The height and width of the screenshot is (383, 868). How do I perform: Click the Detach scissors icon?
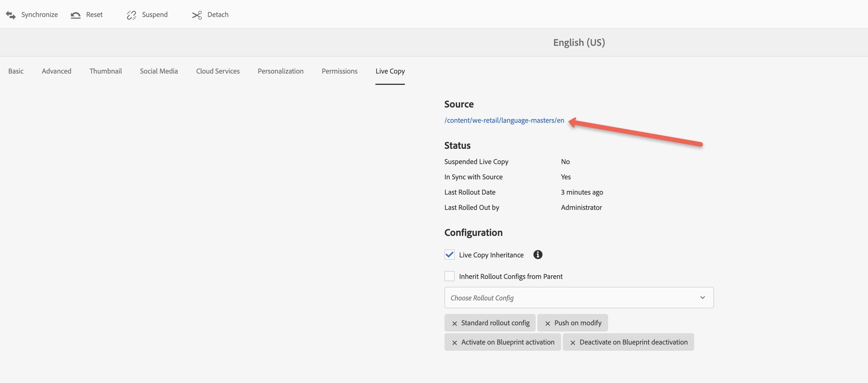(197, 15)
